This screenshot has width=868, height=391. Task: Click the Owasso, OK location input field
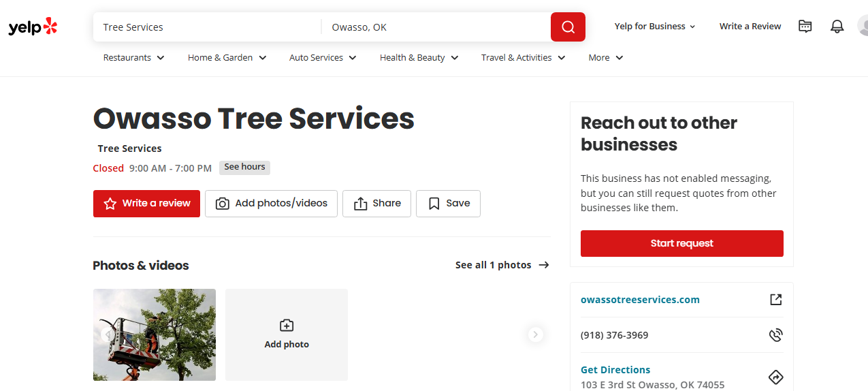point(436,27)
